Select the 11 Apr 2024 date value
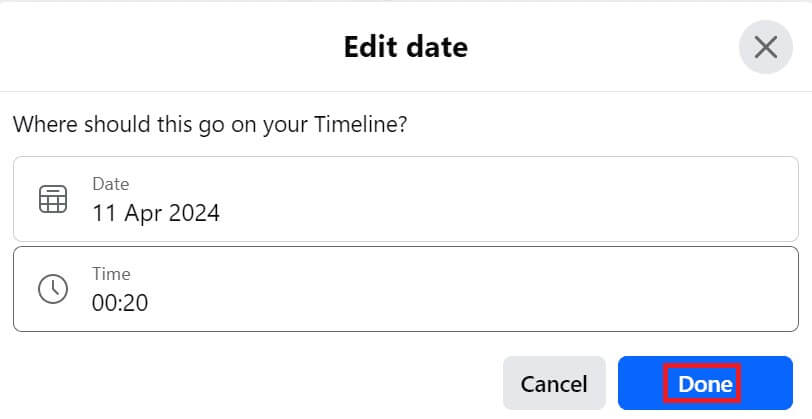Screen dimensions: 812x419 tap(156, 213)
